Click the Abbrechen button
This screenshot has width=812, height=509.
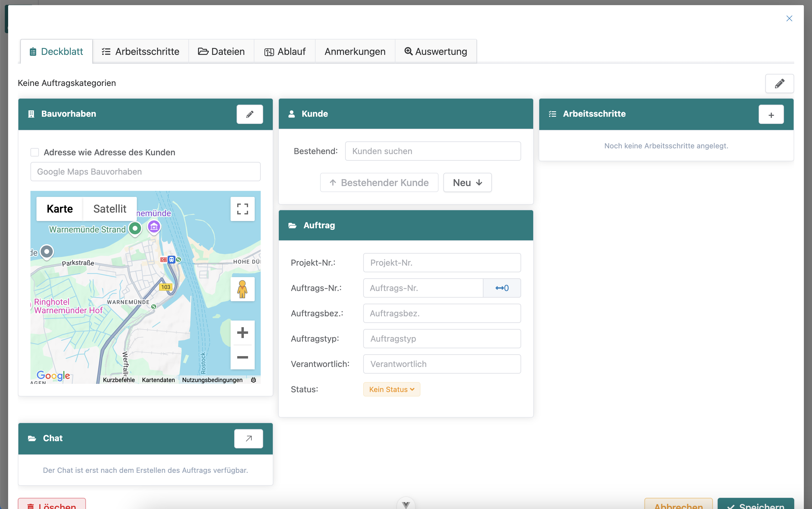click(x=678, y=505)
